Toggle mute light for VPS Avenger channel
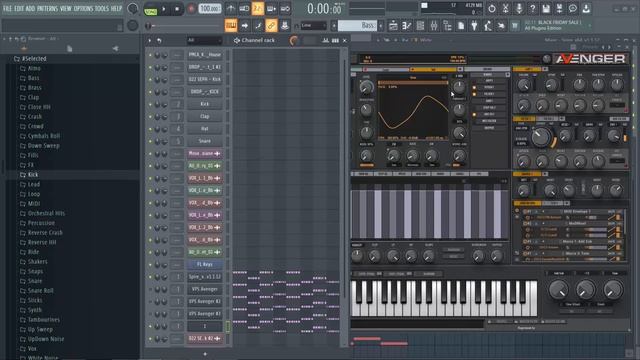 click(x=150, y=289)
